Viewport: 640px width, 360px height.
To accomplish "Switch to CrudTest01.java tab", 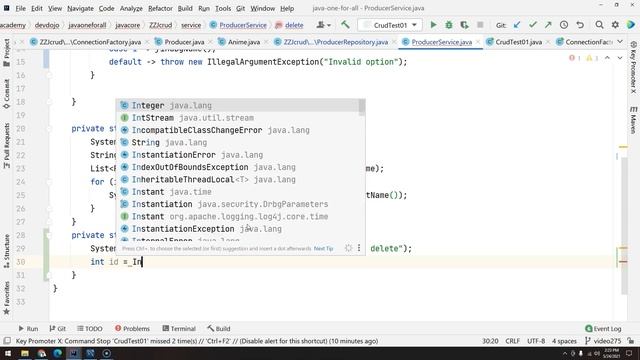I will click(518, 42).
